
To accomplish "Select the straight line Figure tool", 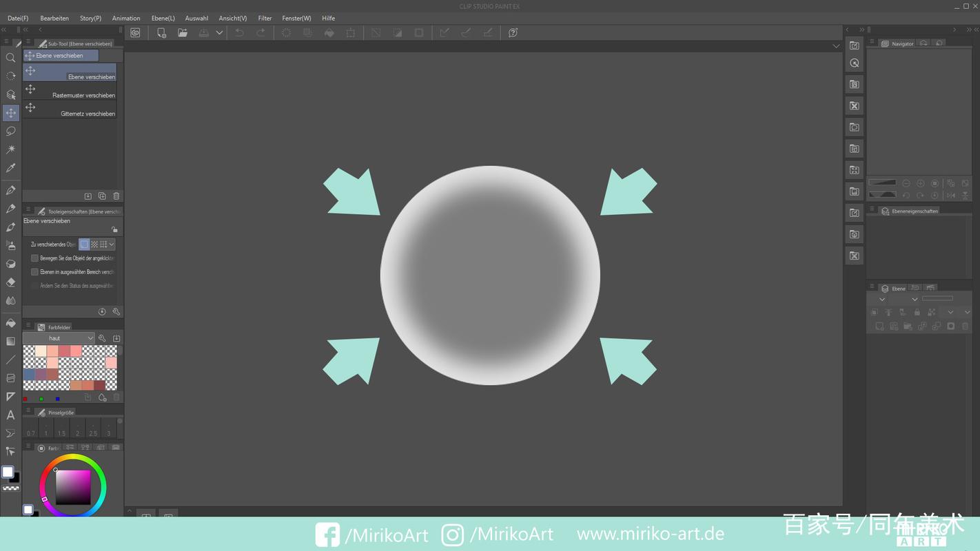I will [10, 360].
